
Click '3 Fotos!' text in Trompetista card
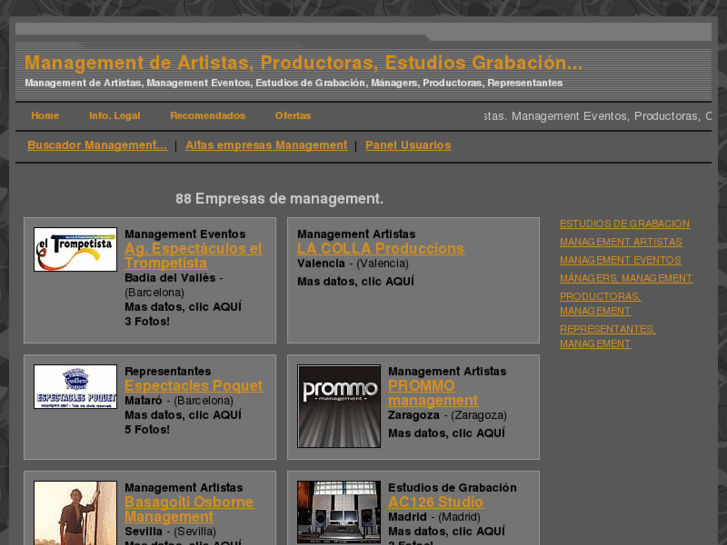point(147,321)
